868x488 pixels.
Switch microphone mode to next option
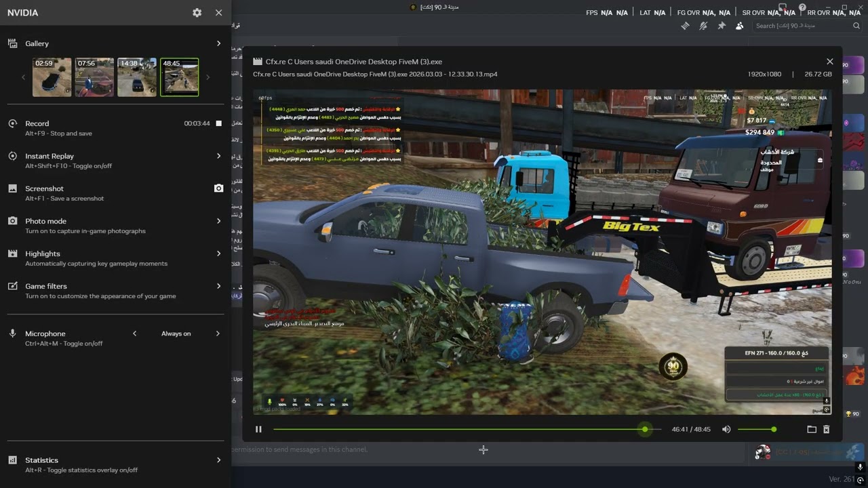tap(218, 333)
